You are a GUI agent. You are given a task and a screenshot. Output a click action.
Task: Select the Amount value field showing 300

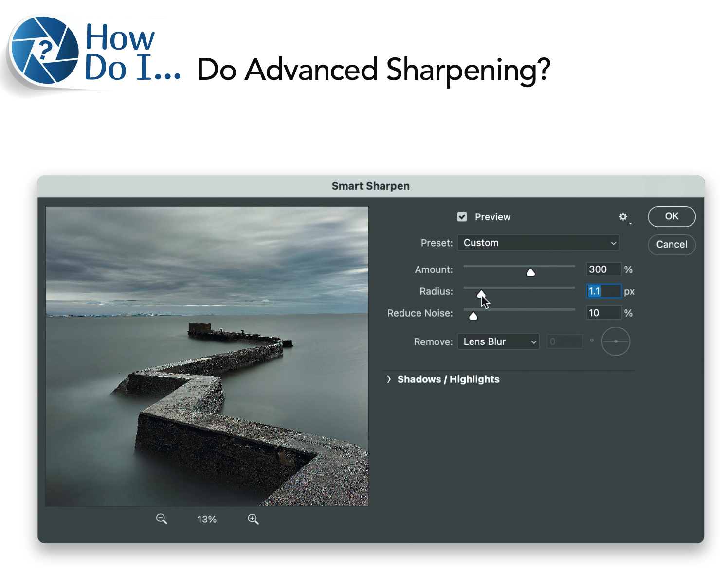(x=603, y=269)
